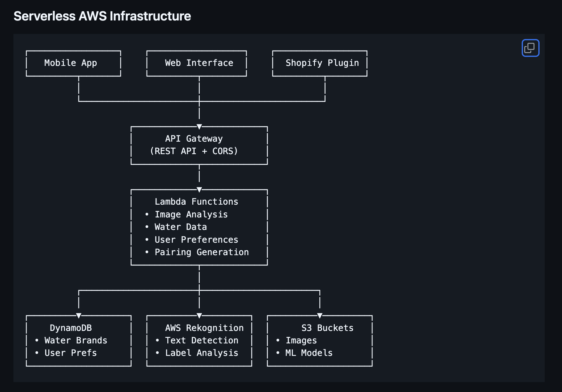Click the ML Models bullet item
Screen dimensions: 562x392
tap(309, 353)
